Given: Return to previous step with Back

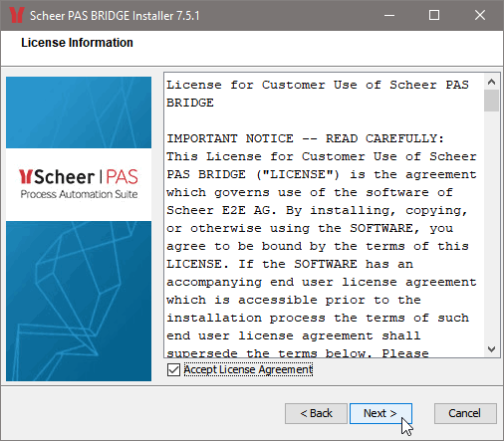Looking at the screenshot, I should (316, 413).
